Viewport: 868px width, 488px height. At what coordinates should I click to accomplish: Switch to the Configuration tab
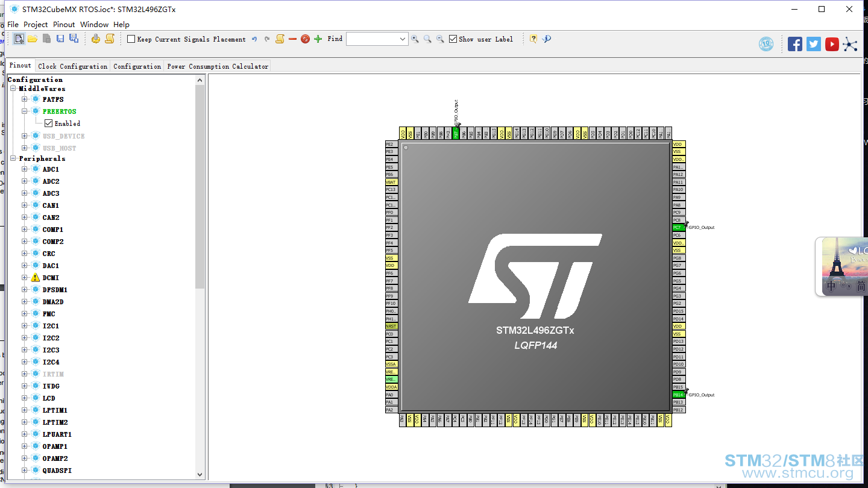pyautogui.click(x=137, y=66)
